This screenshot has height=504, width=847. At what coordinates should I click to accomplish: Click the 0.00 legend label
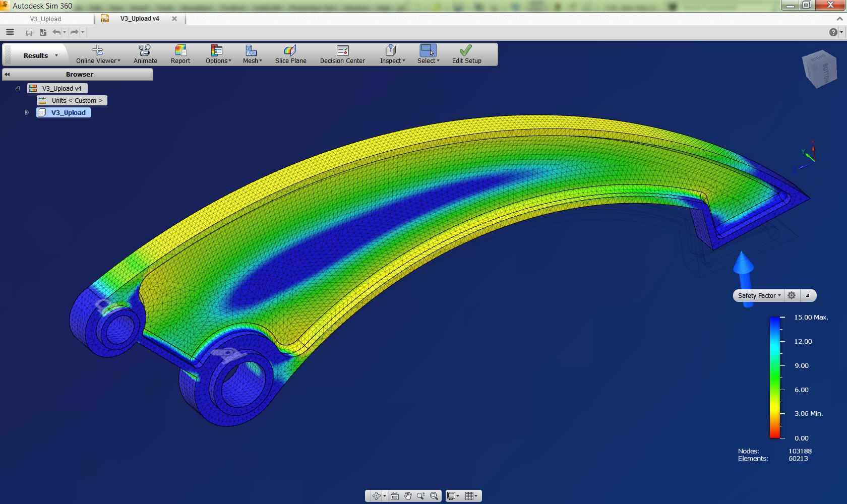pos(802,438)
